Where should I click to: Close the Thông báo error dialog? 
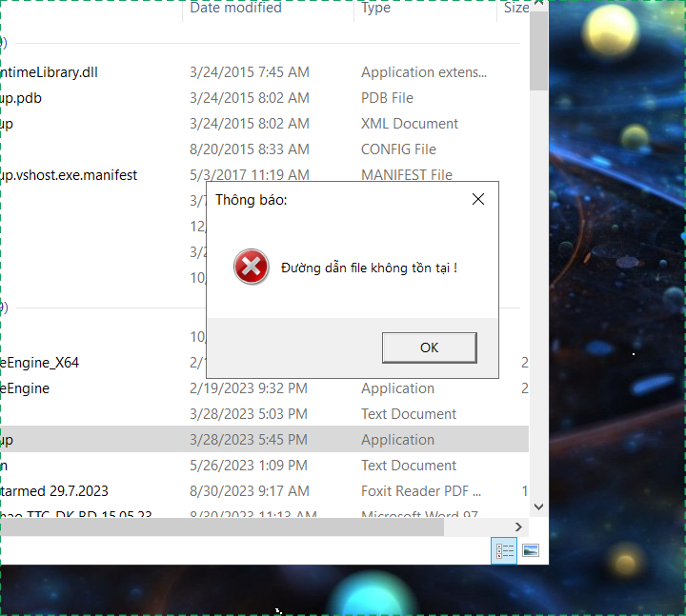tap(478, 199)
